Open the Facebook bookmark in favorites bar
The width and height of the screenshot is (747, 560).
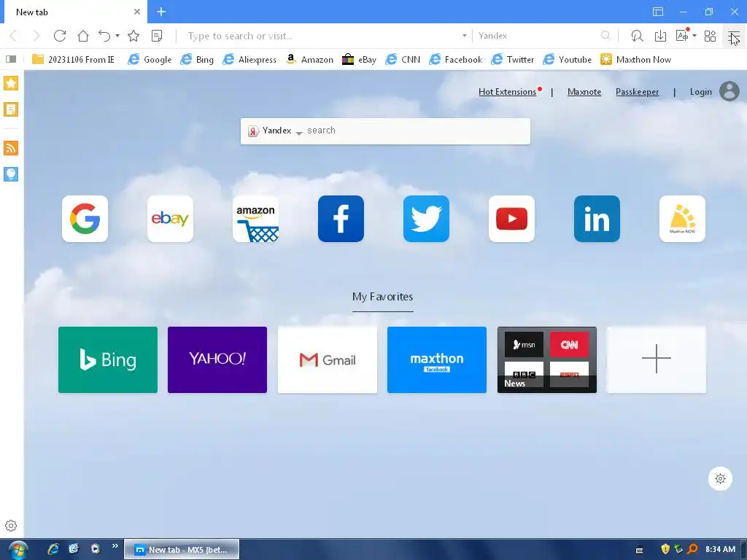[455, 59]
